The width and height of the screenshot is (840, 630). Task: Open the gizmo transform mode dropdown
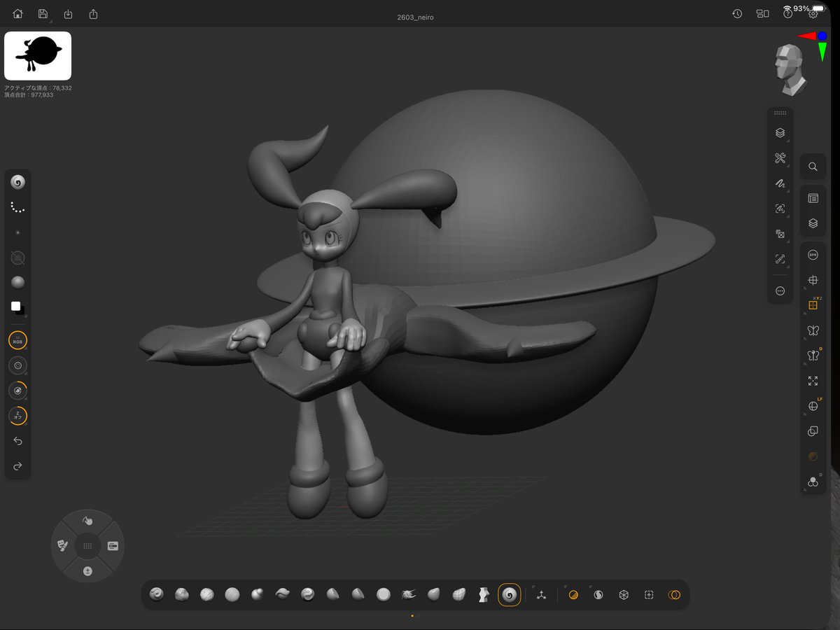pos(541,594)
